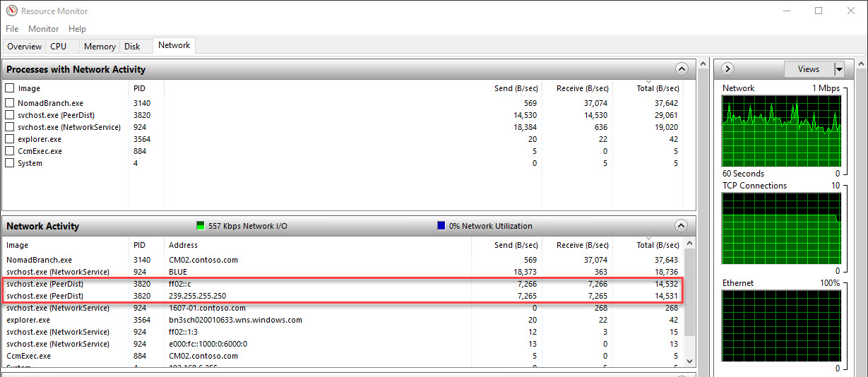Viewport: 868px width, 377px height.
Task: Click the Views button
Action: [x=809, y=69]
